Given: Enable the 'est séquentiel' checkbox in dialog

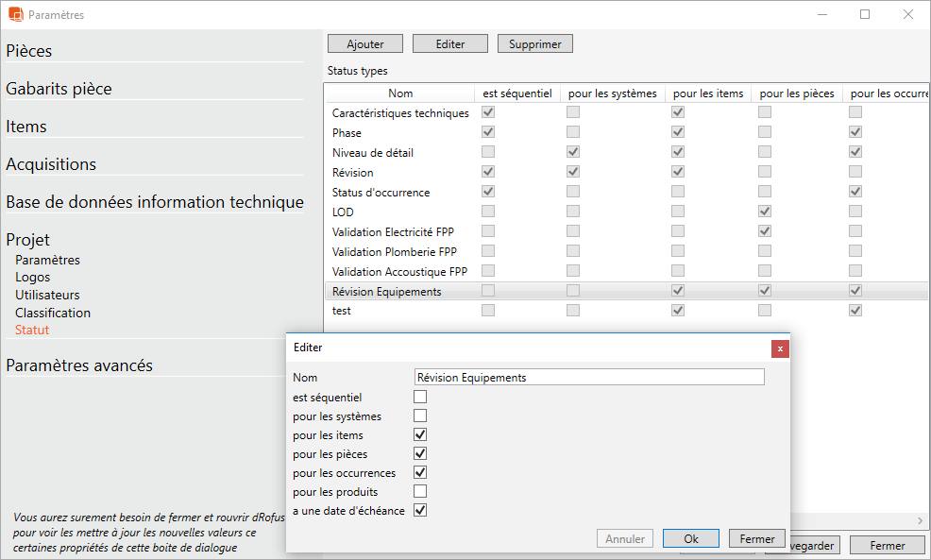Looking at the screenshot, I should pos(420,398).
